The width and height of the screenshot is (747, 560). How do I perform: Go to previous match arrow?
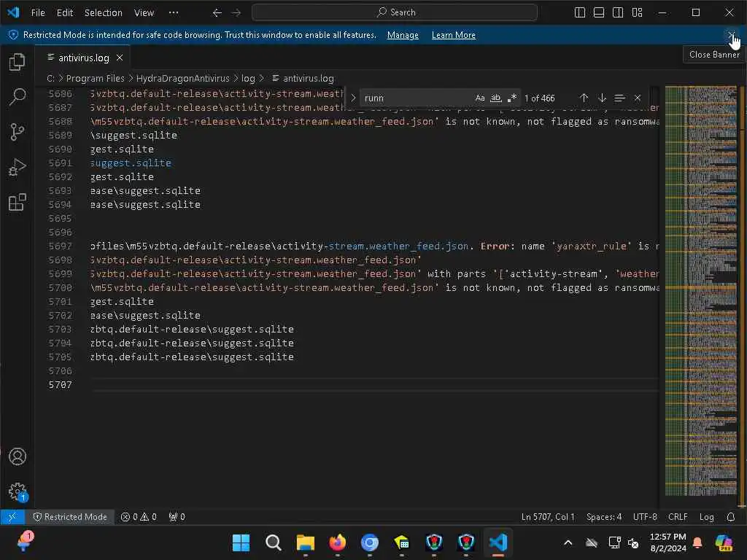[584, 98]
